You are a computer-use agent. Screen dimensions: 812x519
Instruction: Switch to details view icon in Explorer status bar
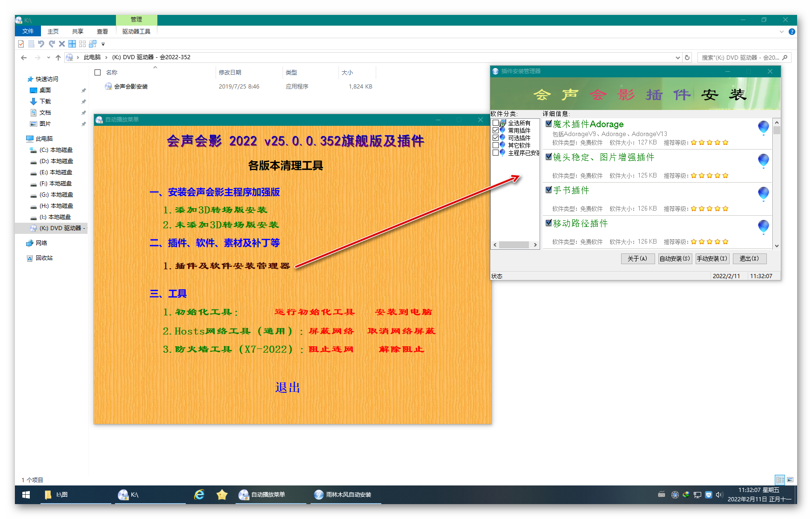pos(780,480)
